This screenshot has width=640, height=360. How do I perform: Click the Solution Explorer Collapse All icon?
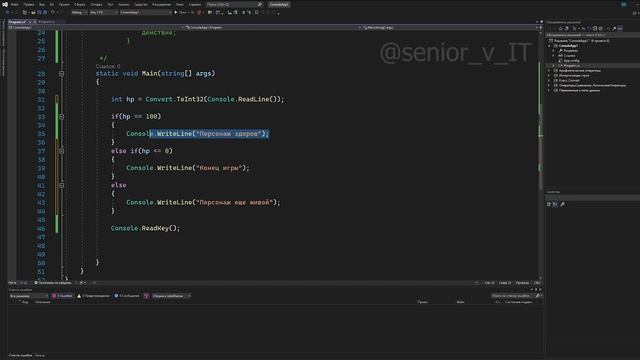pyautogui.click(x=595, y=29)
